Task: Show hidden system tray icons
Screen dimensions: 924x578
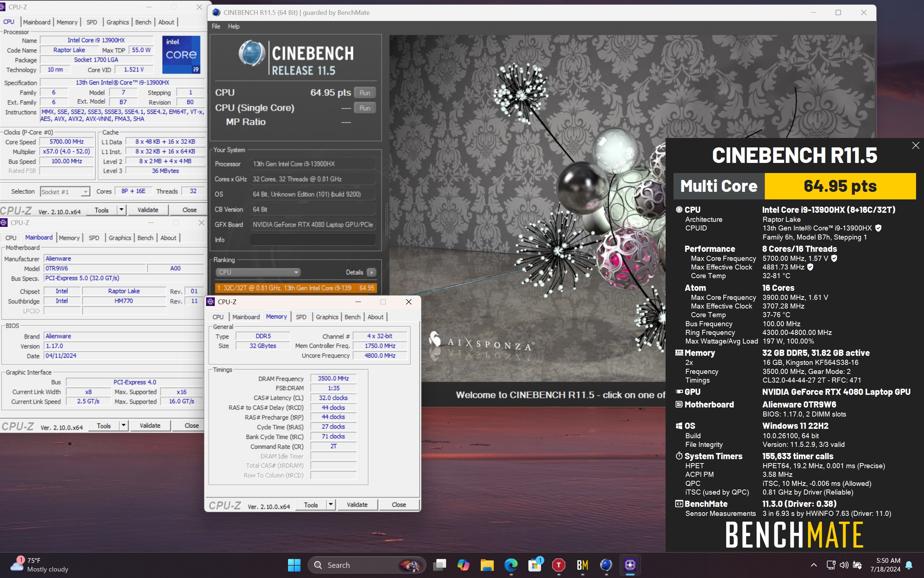Action: pos(814,565)
